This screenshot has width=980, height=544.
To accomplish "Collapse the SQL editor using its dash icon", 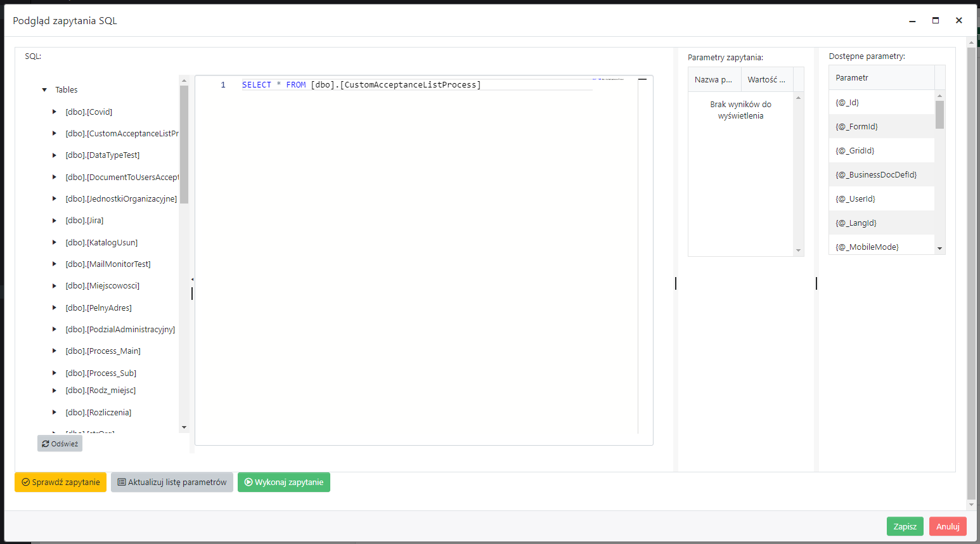I will click(642, 80).
